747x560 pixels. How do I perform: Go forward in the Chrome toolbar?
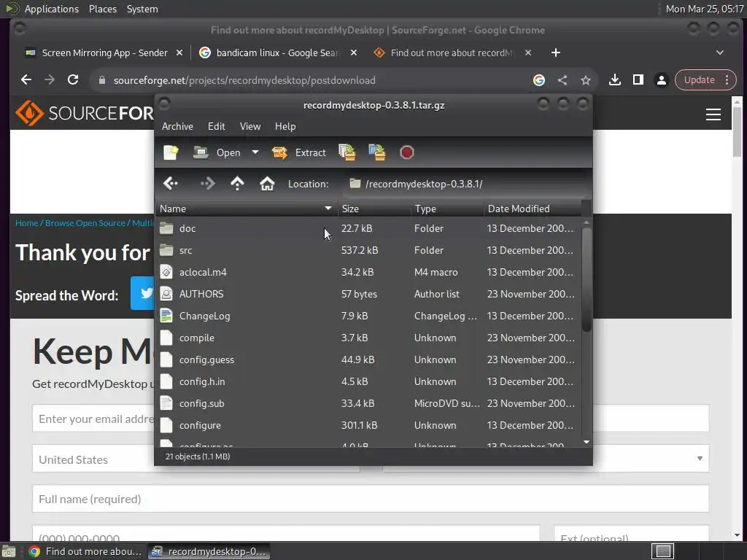(x=50, y=80)
